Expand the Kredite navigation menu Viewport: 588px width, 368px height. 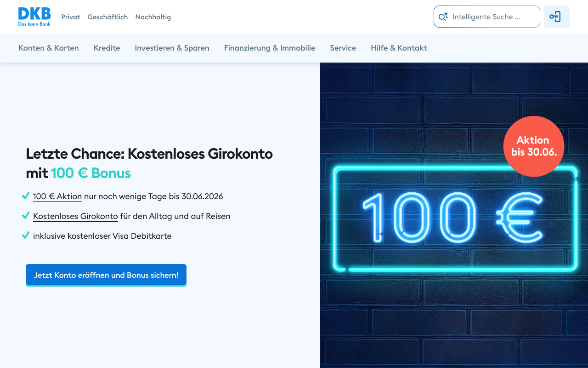click(x=107, y=48)
